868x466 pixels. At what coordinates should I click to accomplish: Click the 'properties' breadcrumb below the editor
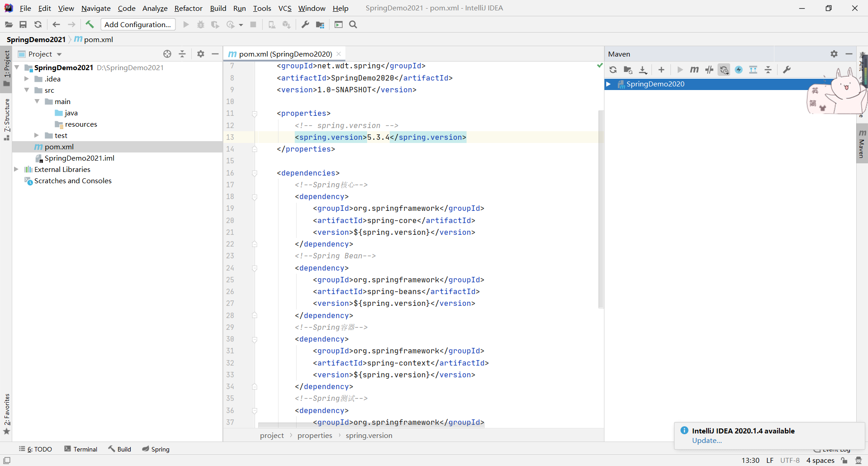(315, 435)
